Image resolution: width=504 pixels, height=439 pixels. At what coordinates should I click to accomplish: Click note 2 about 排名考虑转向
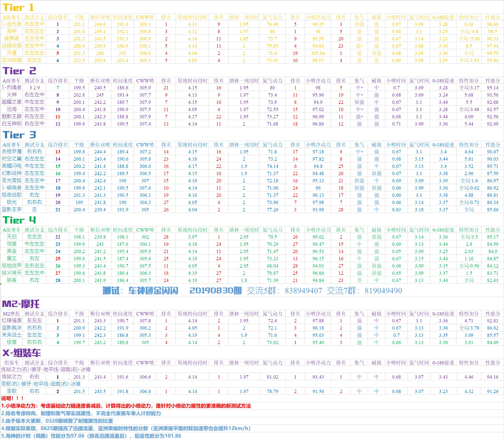(81, 413)
